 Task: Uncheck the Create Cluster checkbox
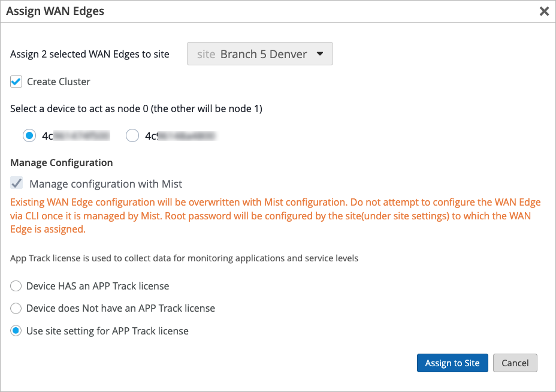tap(16, 82)
